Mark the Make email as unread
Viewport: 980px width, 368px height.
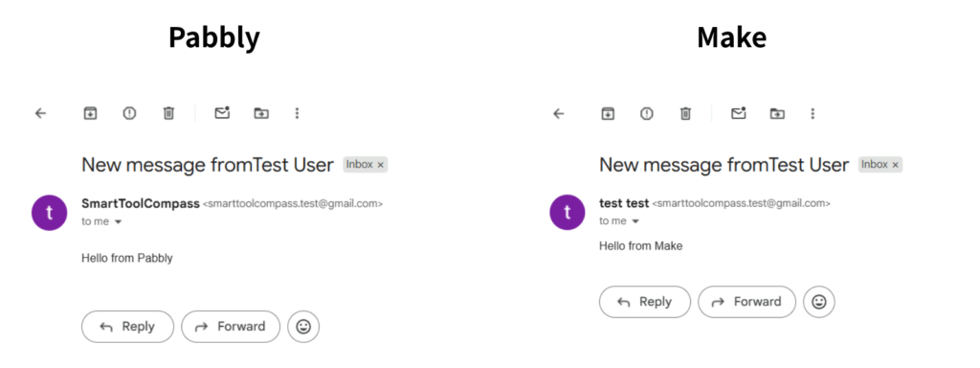point(739,113)
